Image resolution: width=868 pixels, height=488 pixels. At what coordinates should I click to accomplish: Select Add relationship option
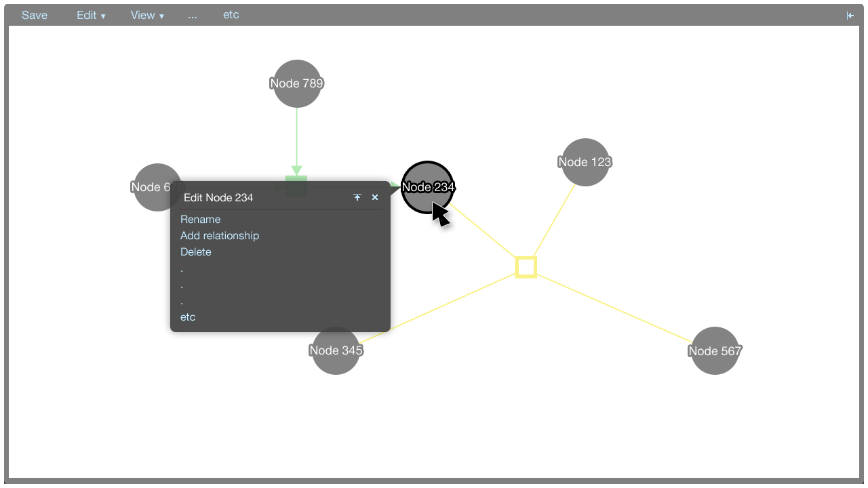220,235
